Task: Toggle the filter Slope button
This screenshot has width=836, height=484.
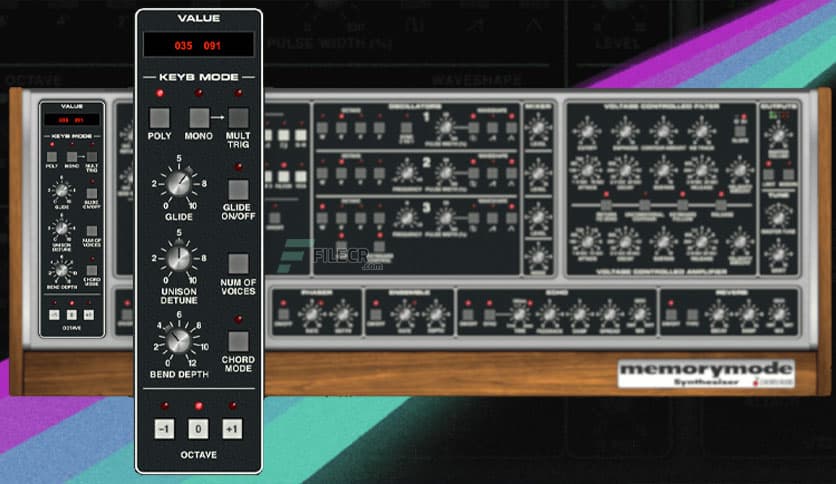Action: pyautogui.click(x=740, y=131)
